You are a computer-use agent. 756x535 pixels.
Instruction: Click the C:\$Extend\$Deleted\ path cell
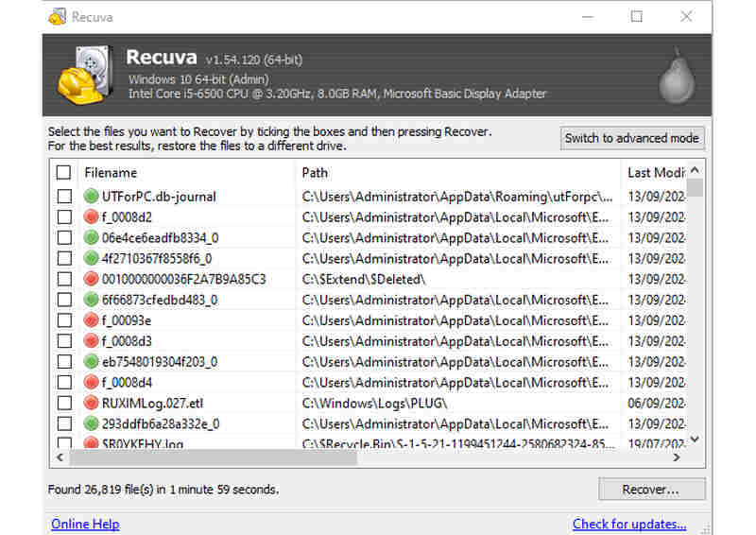pos(364,280)
